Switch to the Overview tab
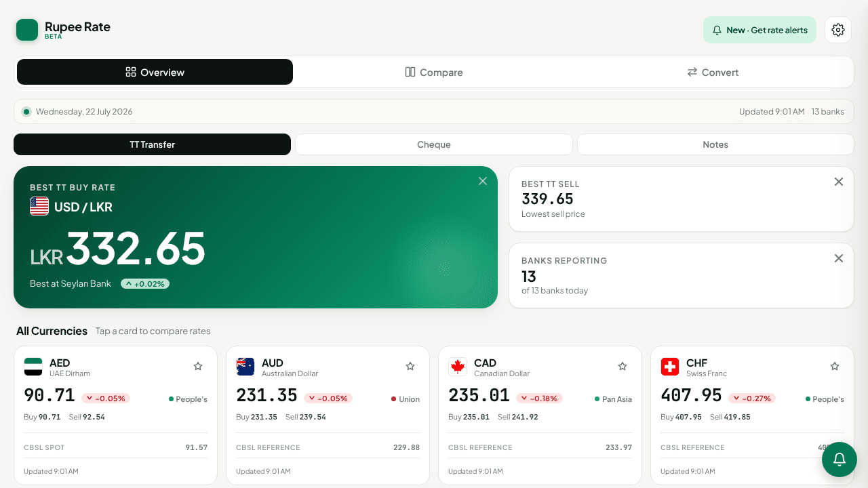The width and height of the screenshot is (868, 488). pos(155,72)
